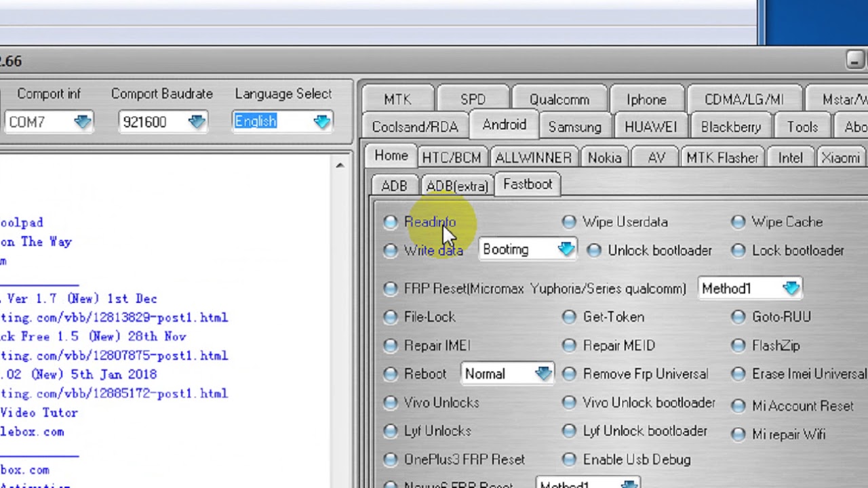Viewport: 868px width, 488px height.
Task: Select Erase Imei Universal option
Action: (738, 374)
